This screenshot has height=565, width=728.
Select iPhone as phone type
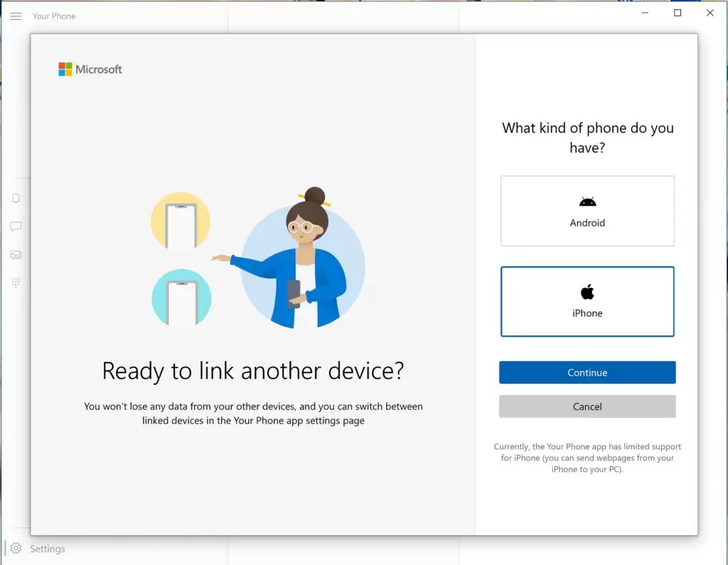pyautogui.click(x=587, y=301)
